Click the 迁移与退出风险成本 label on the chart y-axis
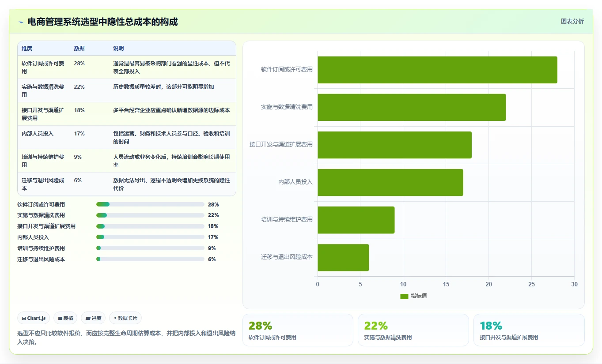The width and height of the screenshot is (602, 364). click(x=287, y=257)
